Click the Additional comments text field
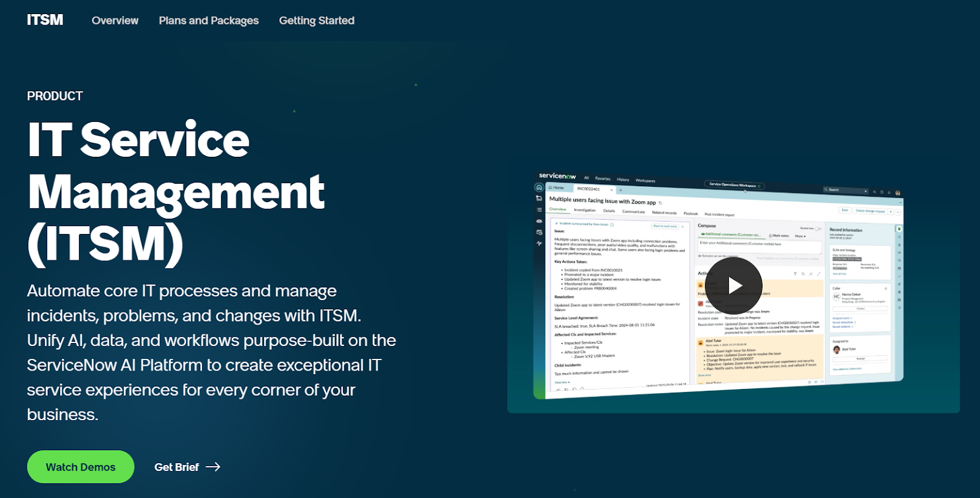Image resolution: width=980 pixels, height=498 pixels. click(759, 246)
